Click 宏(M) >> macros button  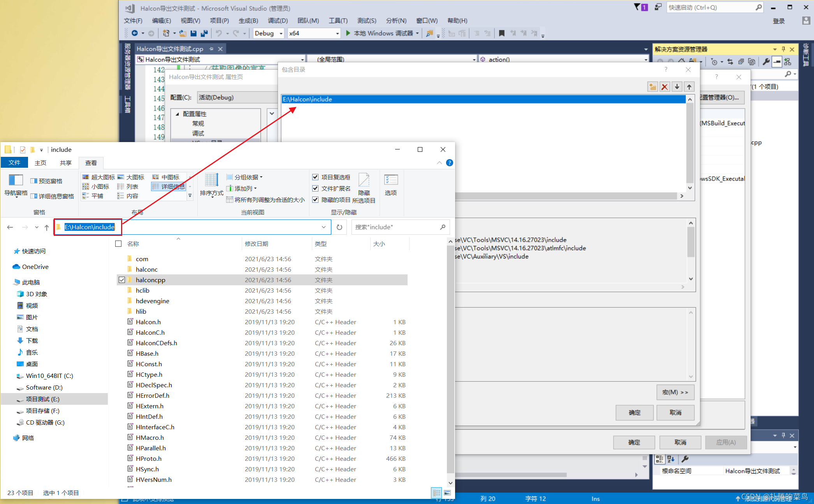tap(675, 392)
